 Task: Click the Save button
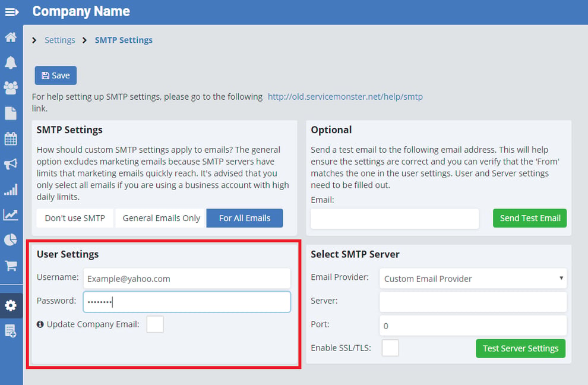pos(55,75)
